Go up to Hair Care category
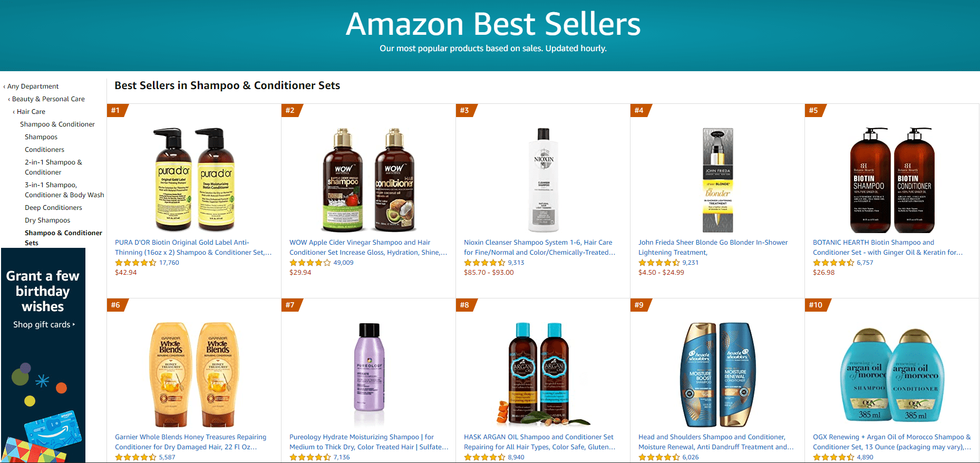This screenshot has width=980, height=463. pos(31,112)
